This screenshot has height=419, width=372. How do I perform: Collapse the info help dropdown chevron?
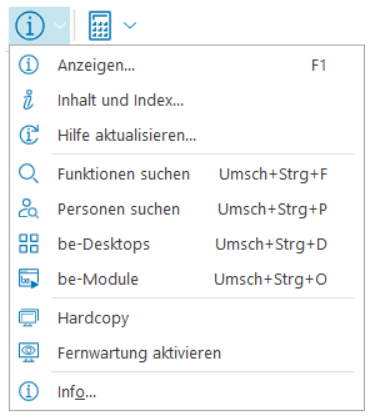point(60,25)
